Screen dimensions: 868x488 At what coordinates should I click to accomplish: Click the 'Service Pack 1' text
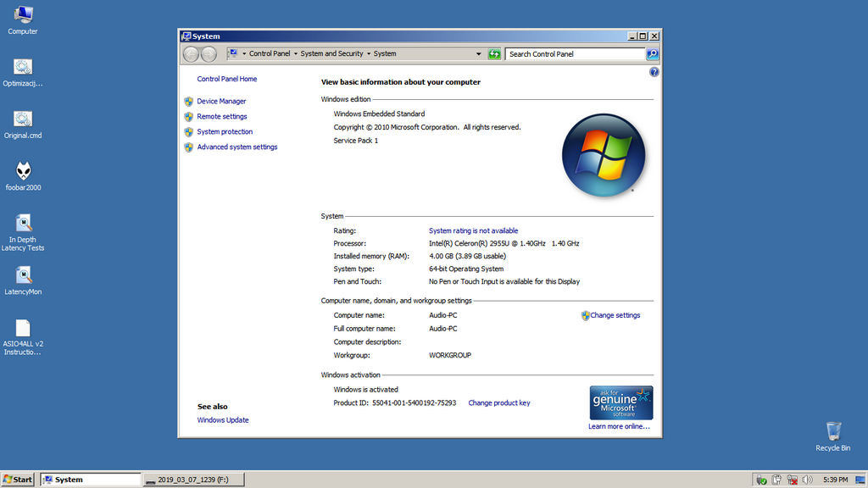click(x=356, y=141)
